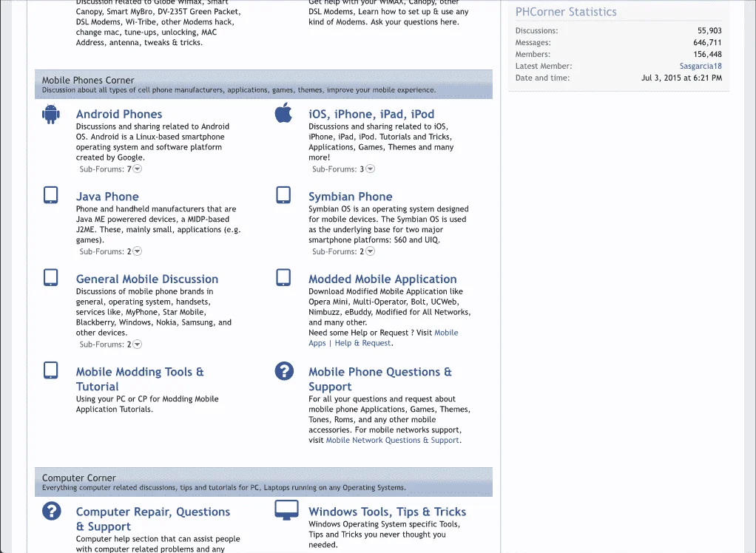Click the phone icon beside Java Phone

[x=50, y=195]
